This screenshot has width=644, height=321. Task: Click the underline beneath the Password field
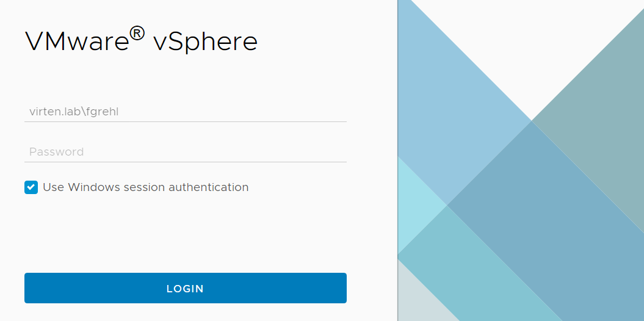click(x=185, y=162)
